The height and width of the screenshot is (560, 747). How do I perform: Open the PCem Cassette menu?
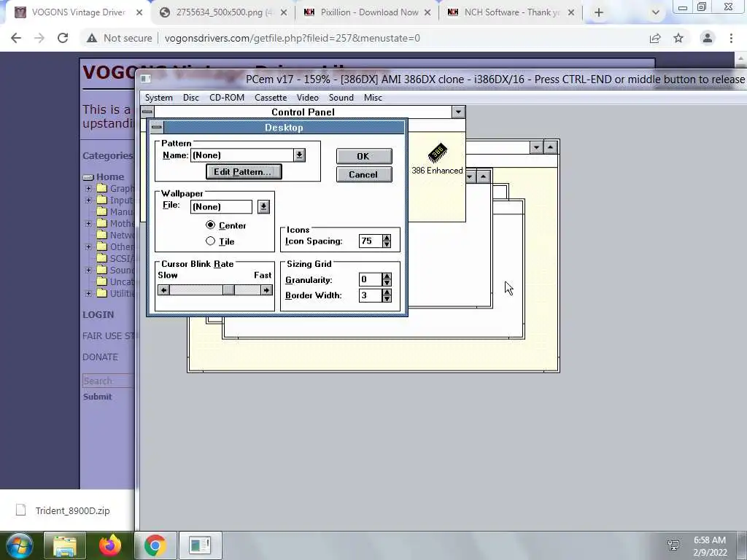pos(271,98)
